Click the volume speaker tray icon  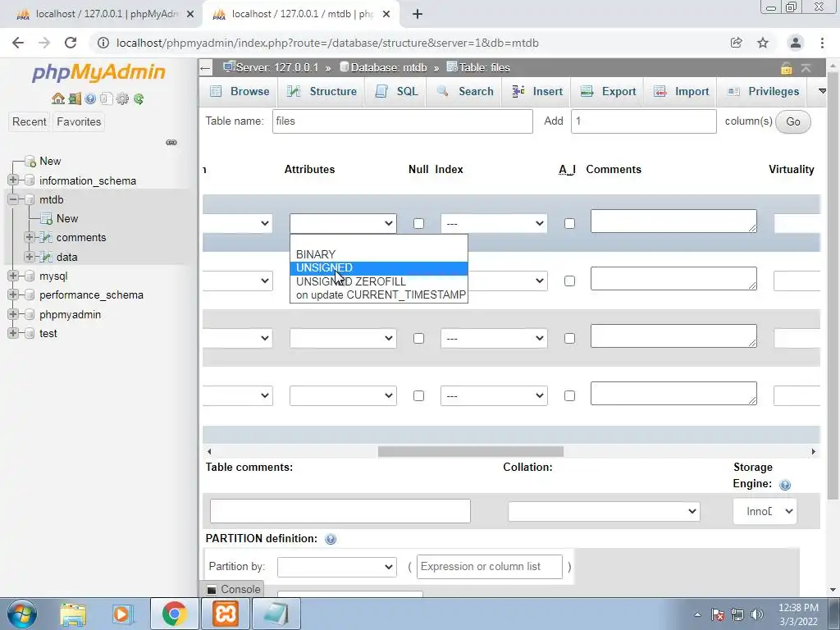757,614
